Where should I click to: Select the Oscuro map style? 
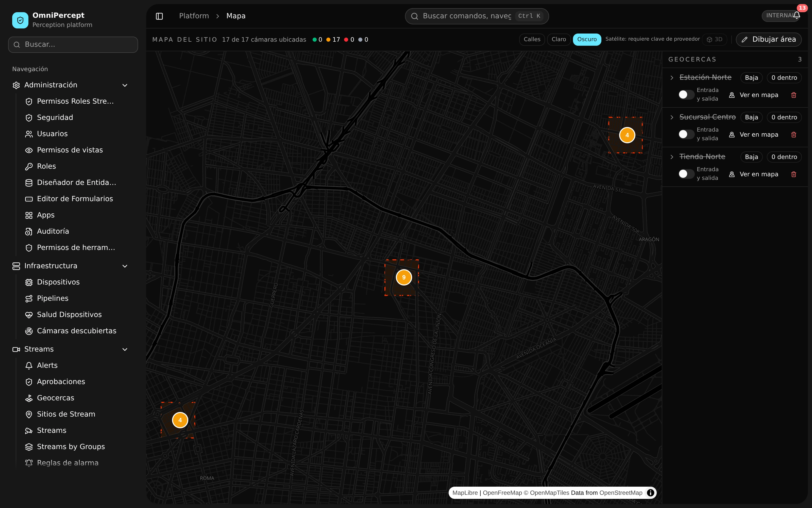click(x=587, y=39)
